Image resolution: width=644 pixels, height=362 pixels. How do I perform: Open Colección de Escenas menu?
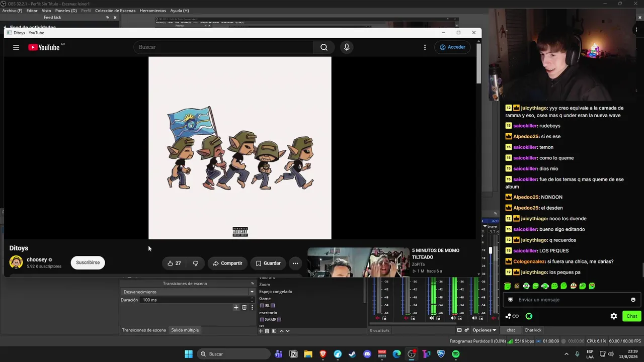click(x=115, y=11)
